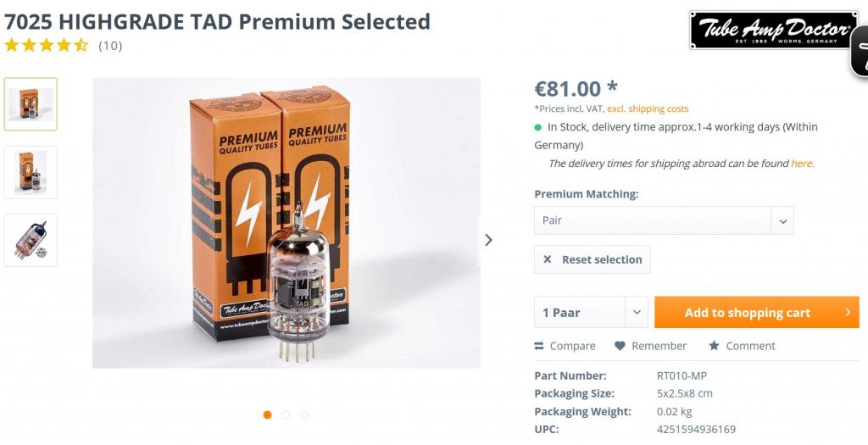Screen dimensions: 868x445
Task: Click the partially hidden icon at right edge
Action: 860,53
